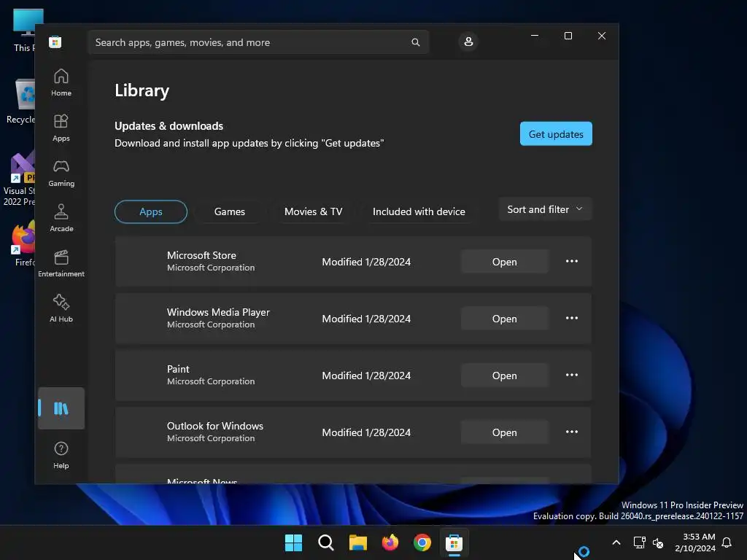This screenshot has width=747, height=560.
Task: Show hidden system tray icons
Action: [616, 542]
